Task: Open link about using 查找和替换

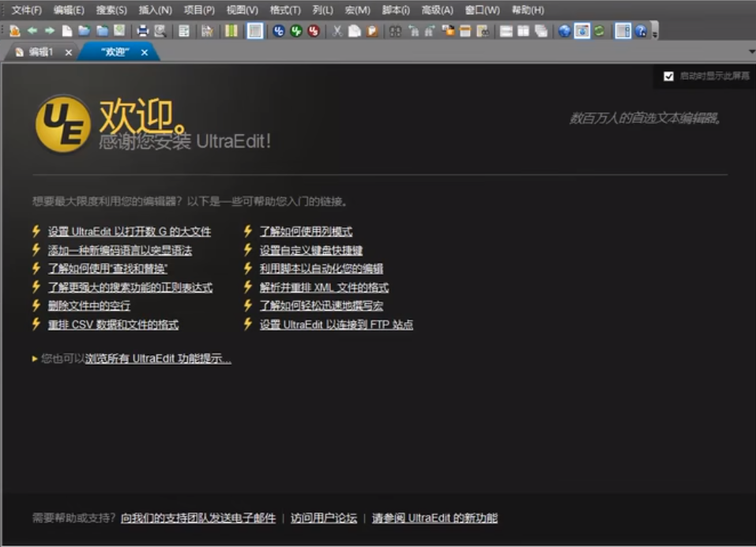Action: [107, 268]
